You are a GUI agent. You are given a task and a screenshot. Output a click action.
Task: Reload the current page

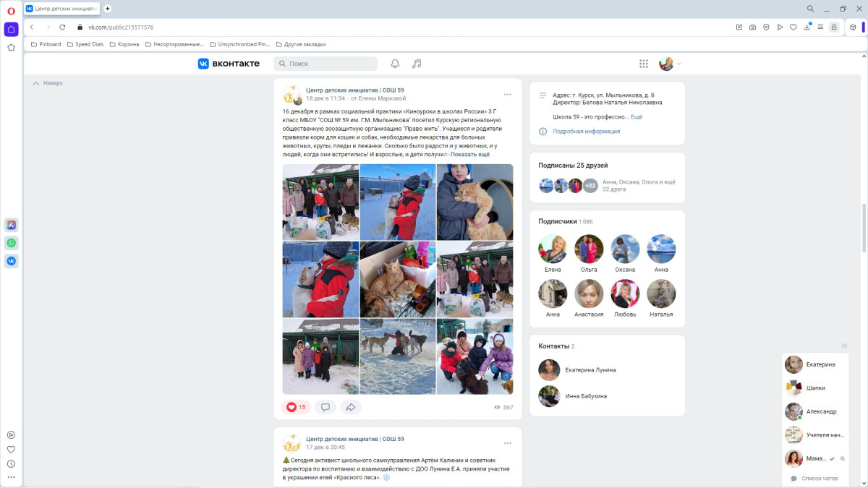tap(62, 27)
